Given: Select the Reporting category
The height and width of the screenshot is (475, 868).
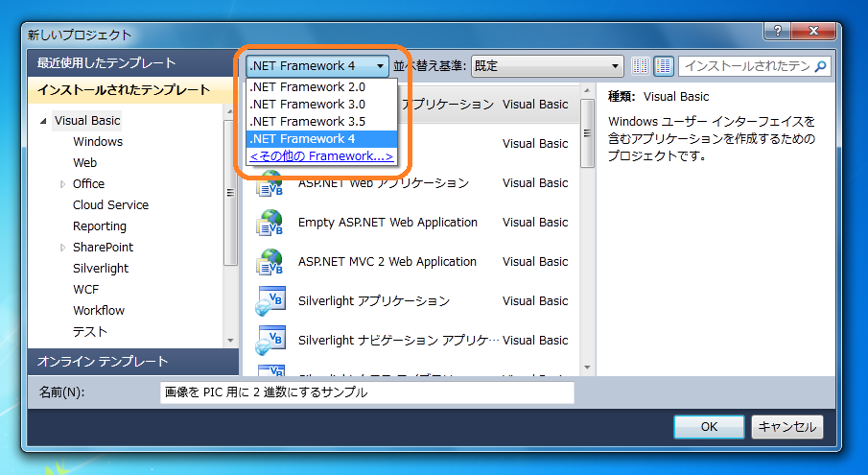Looking at the screenshot, I should (100, 226).
